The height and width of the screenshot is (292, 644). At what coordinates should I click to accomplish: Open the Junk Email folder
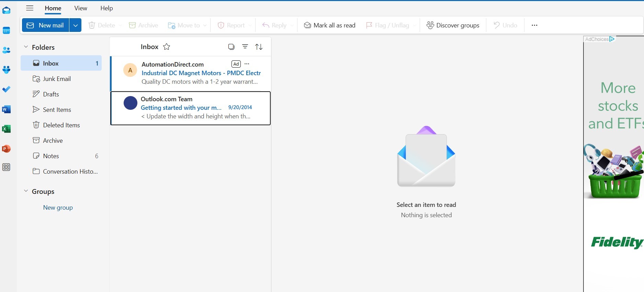pos(61,79)
